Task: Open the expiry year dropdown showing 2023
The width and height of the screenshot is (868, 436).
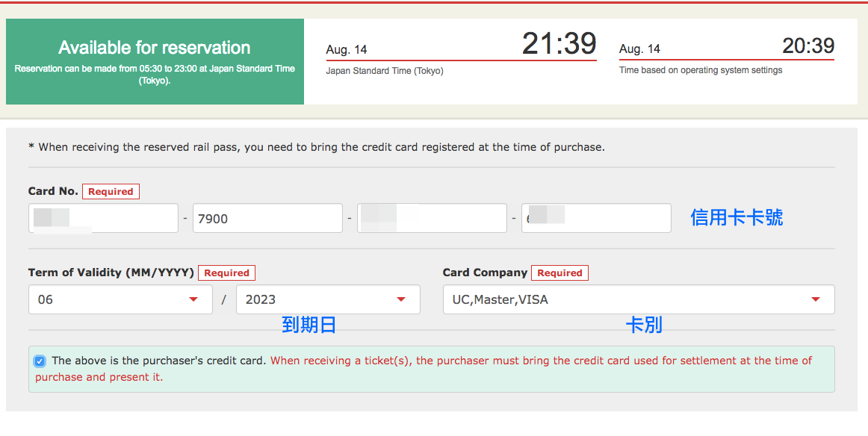Action: (328, 299)
